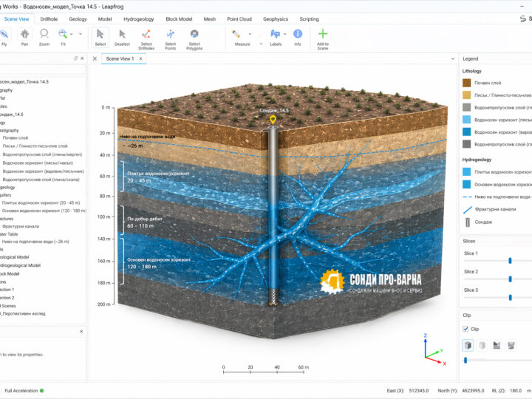Open the Fit tool dropdown arrow
The width and height of the screenshot is (532, 399).
click(72, 34)
